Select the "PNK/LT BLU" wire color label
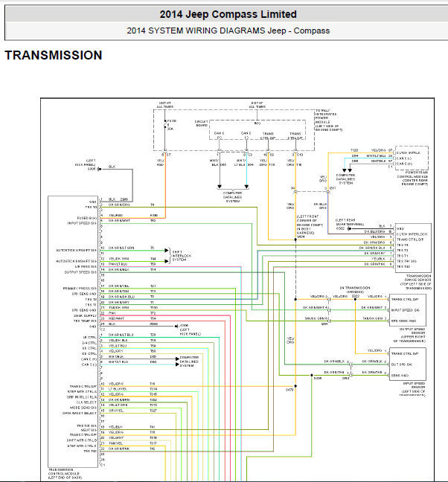The width and height of the screenshot is (448, 482). click(118, 264)
